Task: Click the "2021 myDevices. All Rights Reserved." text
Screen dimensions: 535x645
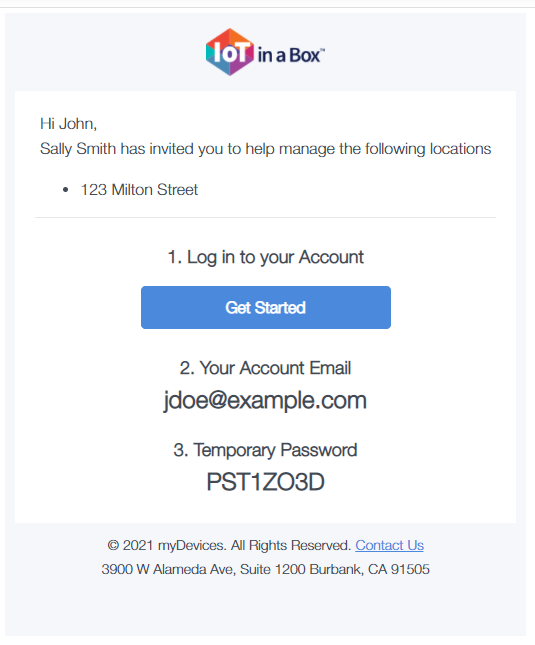Action: coord(237,545)
